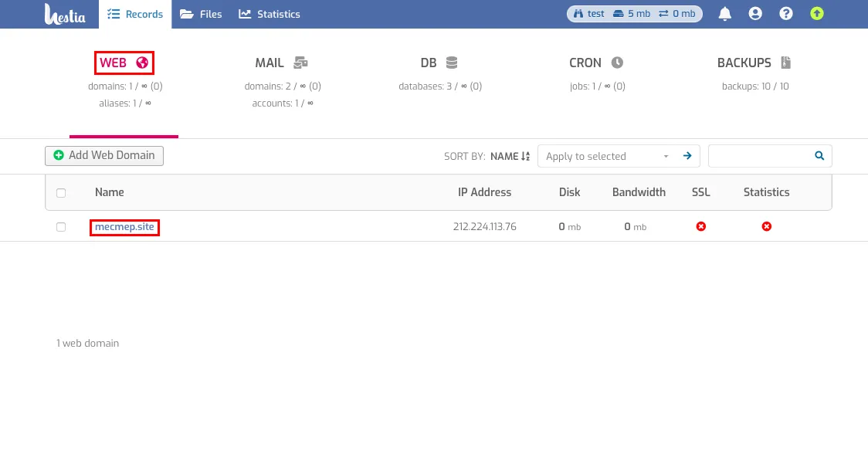868x461 pixels.
Task: Click the SSL disabled red icon
Action: pos(701,227)
